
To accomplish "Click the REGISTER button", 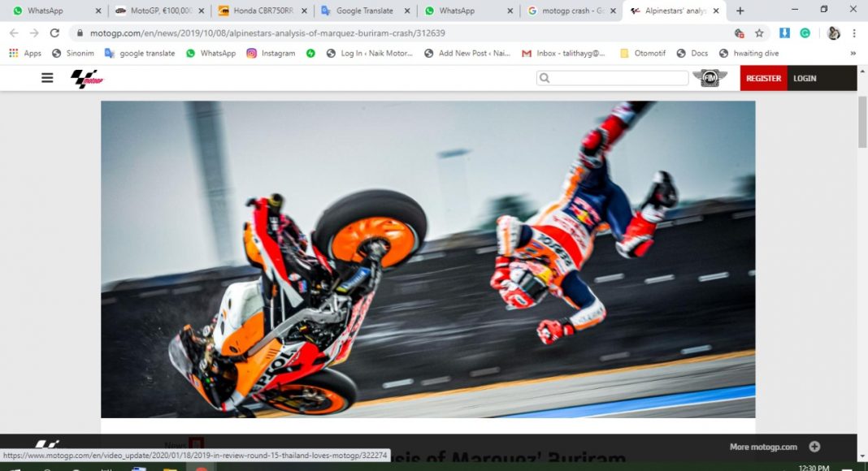I will coord(763,78).
